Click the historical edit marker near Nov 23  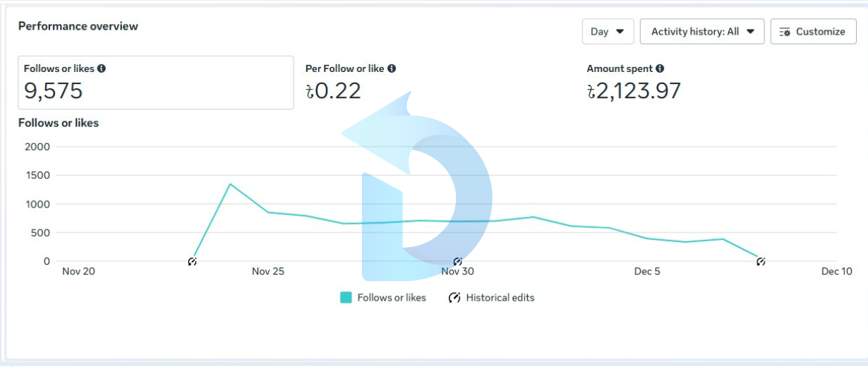pos(192,262)
